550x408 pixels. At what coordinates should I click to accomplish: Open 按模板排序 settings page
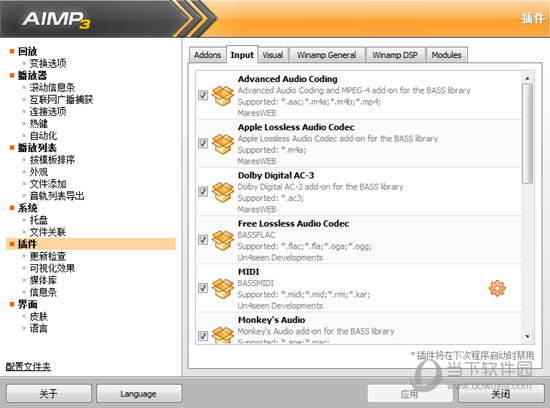point(52,160)
